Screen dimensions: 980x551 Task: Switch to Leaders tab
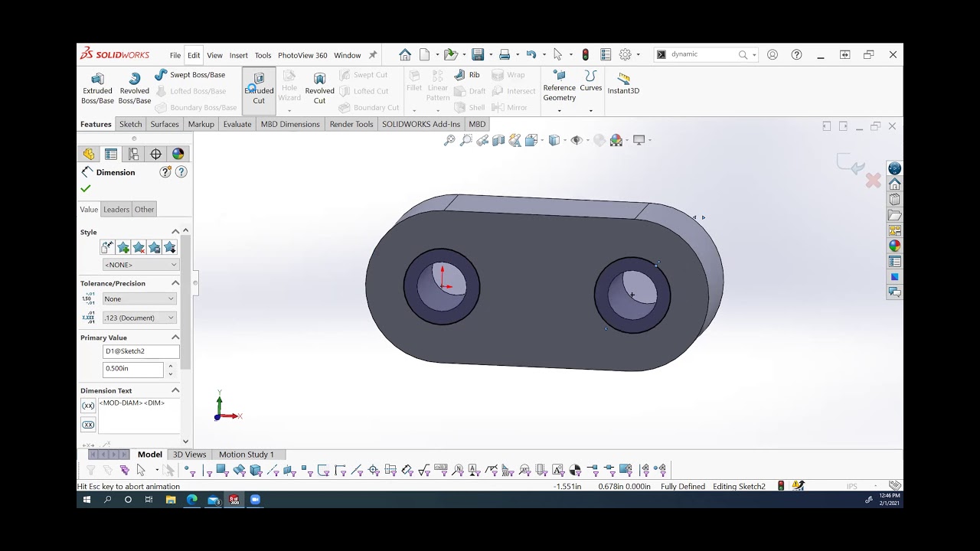116,209
